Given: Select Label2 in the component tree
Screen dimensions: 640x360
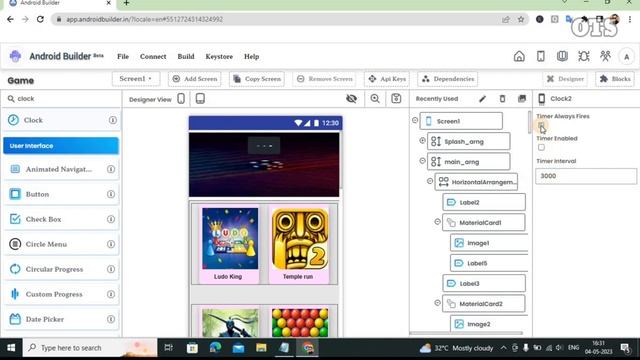Looking at the screenshot, I should point(484,202).
